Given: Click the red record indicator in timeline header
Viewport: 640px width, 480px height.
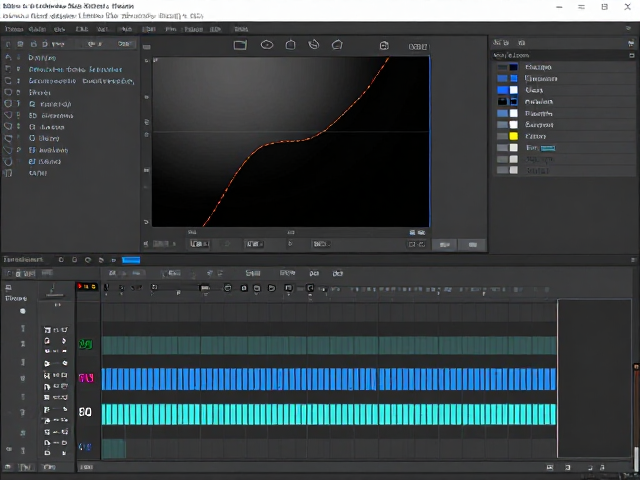Looking at the screenshot, I should pyautogui.click(x=87, y=287).
